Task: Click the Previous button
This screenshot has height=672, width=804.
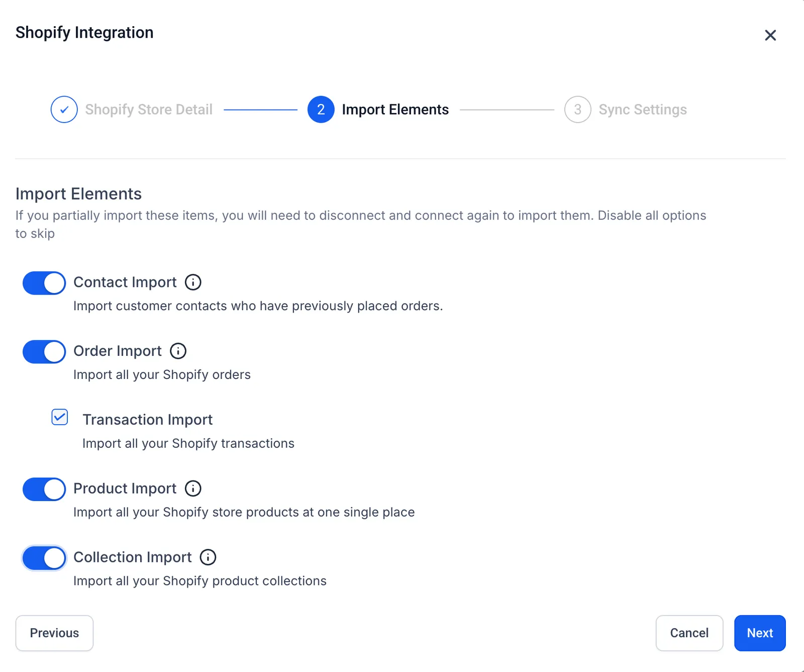Action: coord(54,633)
